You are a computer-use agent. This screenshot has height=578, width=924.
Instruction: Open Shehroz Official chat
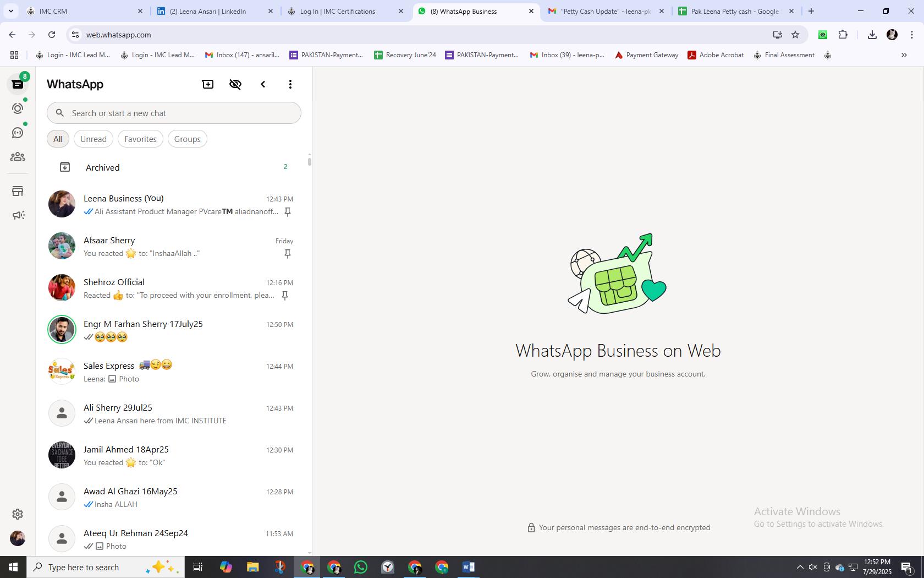coord(174,288)
